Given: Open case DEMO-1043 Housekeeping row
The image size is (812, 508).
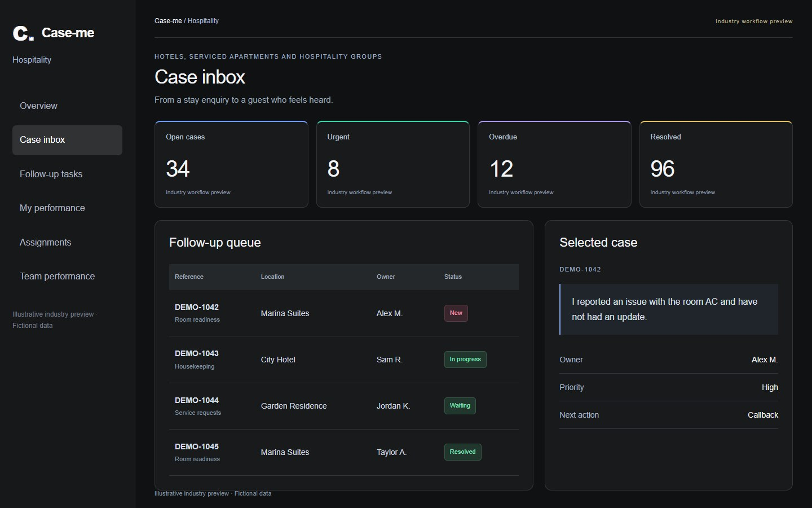Looking at the screenshot, I should (344, 360).
